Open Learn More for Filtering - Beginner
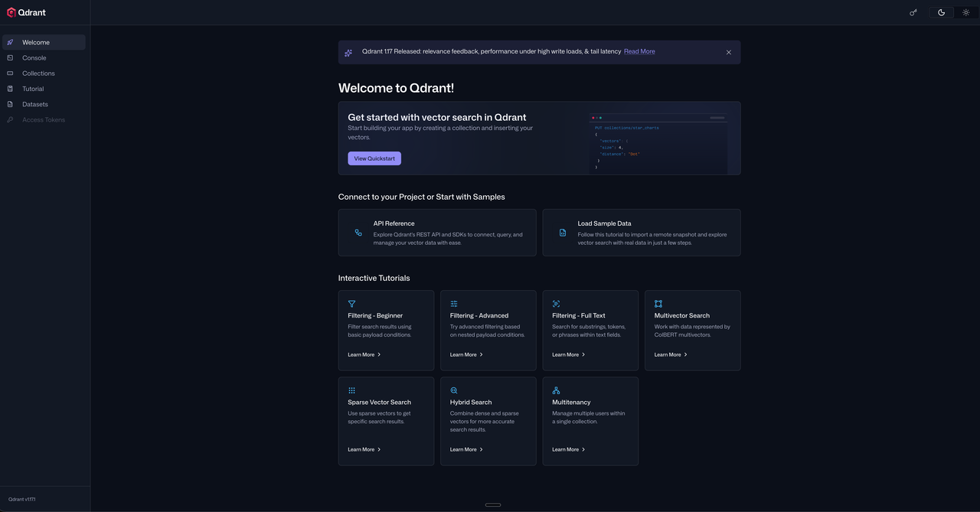The image size is (980, 512). pos(364,354)
